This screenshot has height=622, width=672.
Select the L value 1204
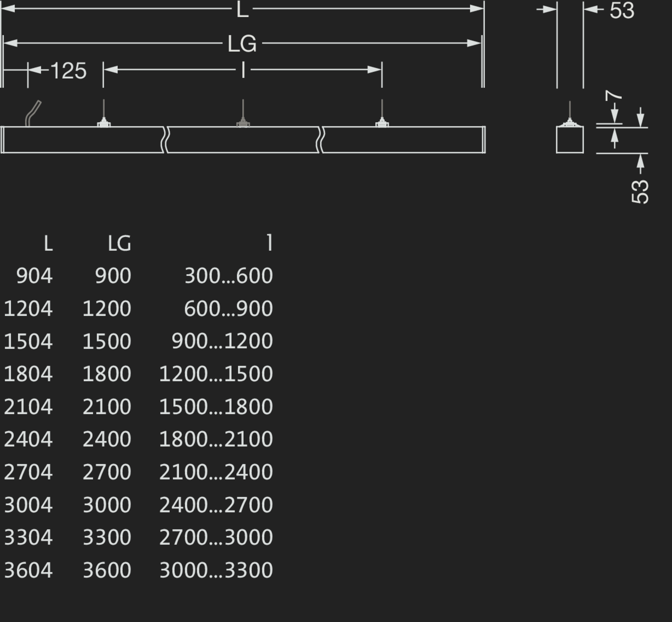(x=28, y=308)
